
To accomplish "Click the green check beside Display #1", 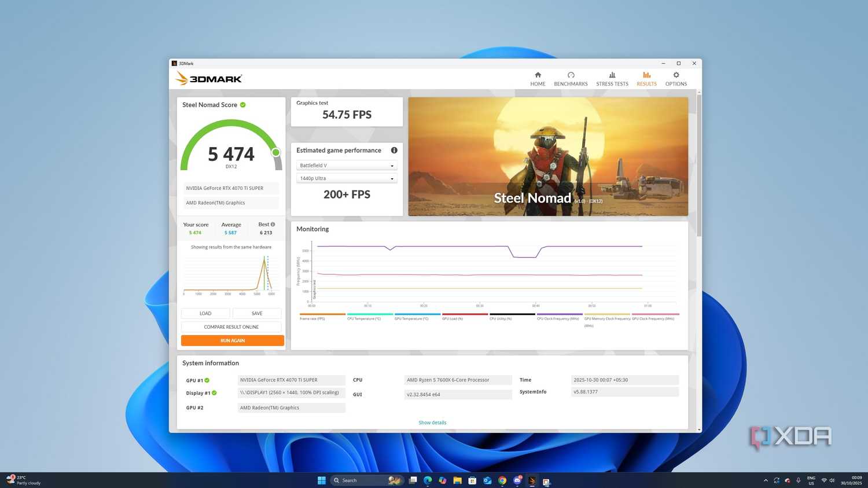I will click(214, 393).
